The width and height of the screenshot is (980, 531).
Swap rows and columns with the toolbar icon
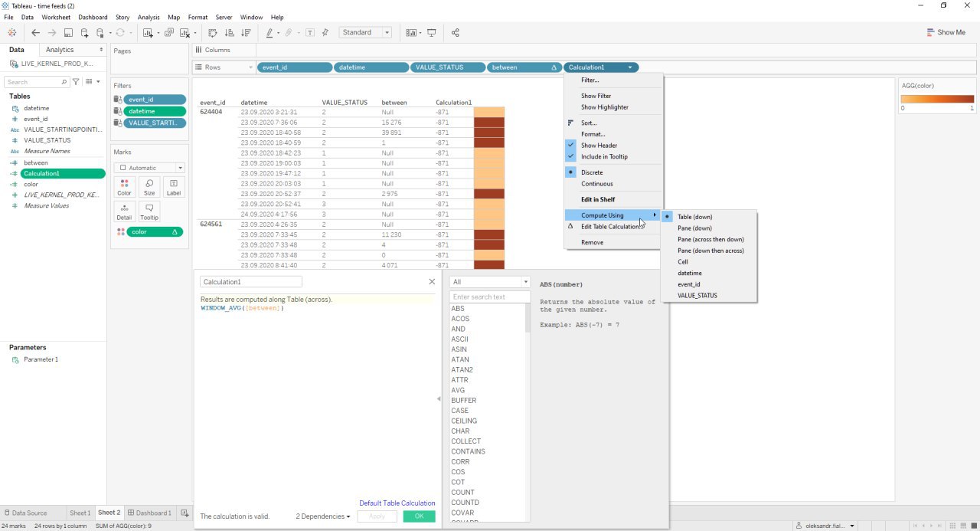click(213, 33)
